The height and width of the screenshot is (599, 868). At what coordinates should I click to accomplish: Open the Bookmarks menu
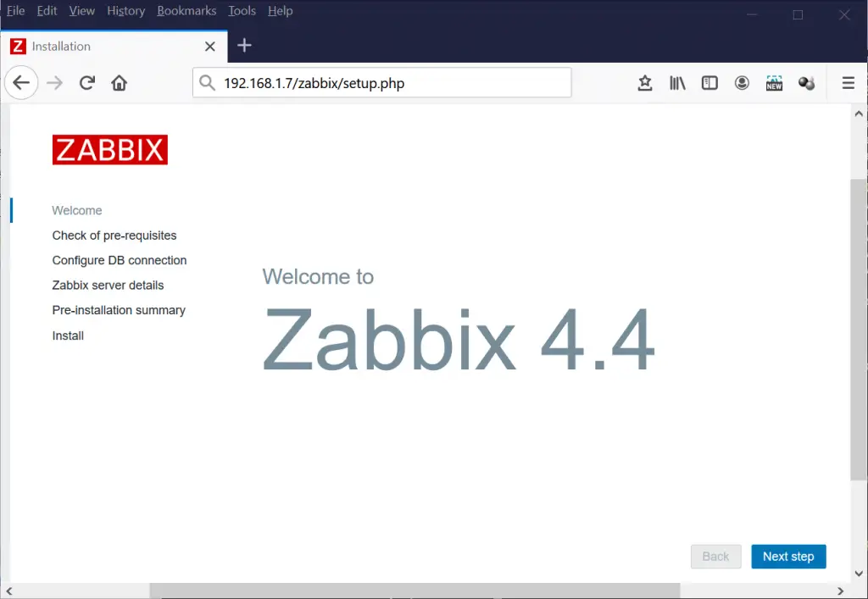tap(186, 10)
